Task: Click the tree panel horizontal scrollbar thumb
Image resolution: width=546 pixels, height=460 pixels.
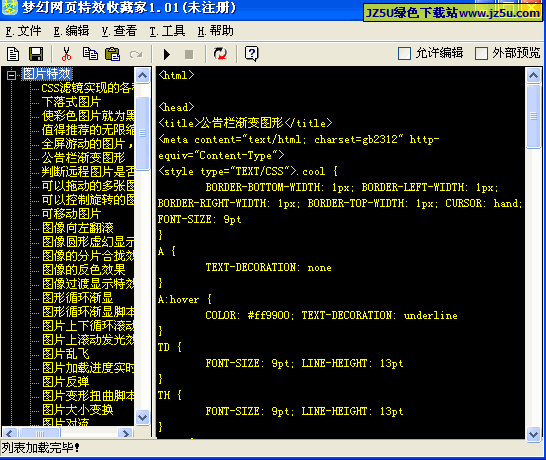Action: 39,433
